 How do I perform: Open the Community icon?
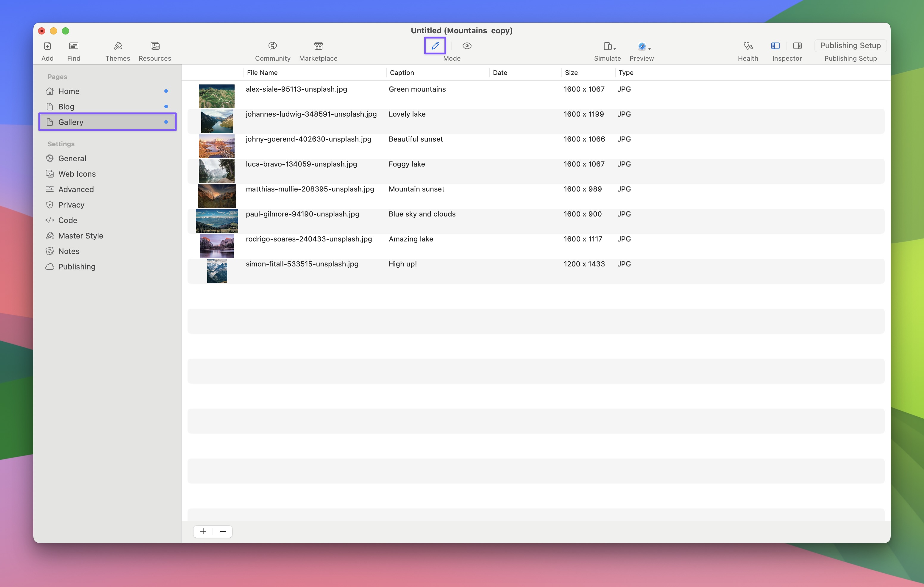[272, 46]
